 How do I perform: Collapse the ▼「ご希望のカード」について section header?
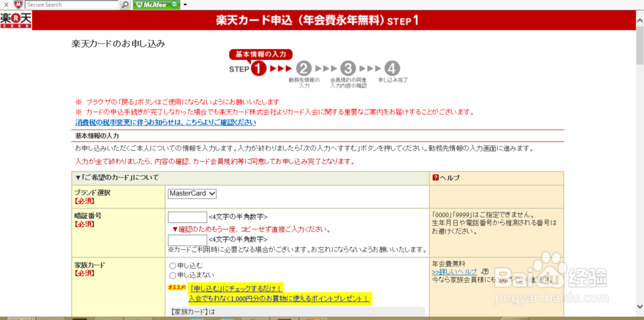117,178
